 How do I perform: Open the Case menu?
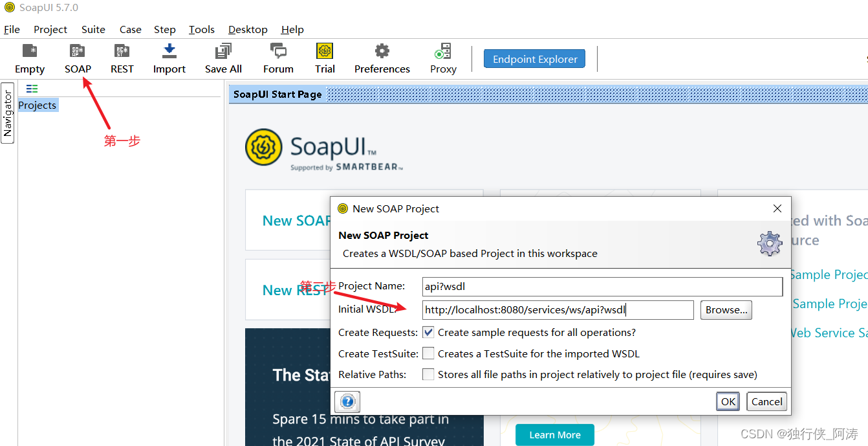130,29
